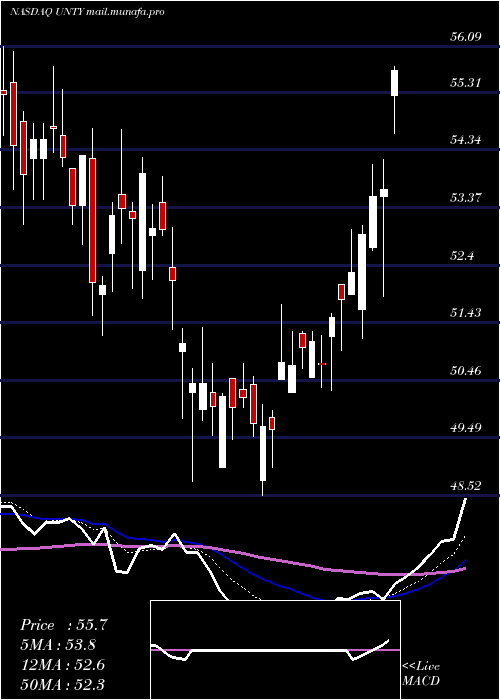Select the 55.31 price axis label
The image size is (500, 700).
pyautogui.click(x=465, y=83)
